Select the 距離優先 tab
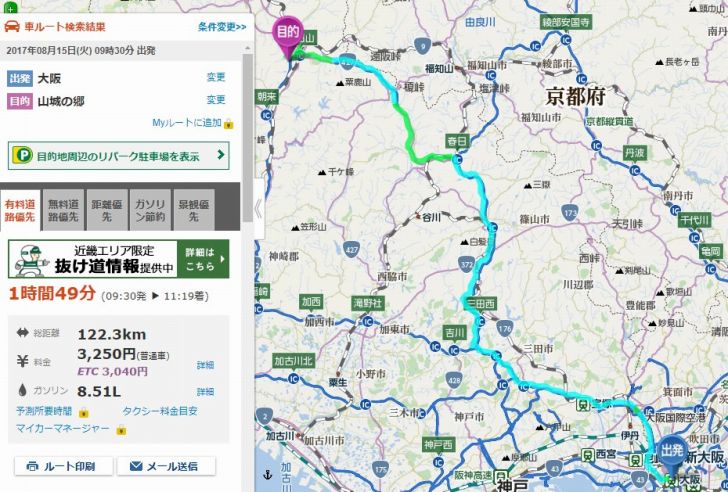 (x=107, y=210)
